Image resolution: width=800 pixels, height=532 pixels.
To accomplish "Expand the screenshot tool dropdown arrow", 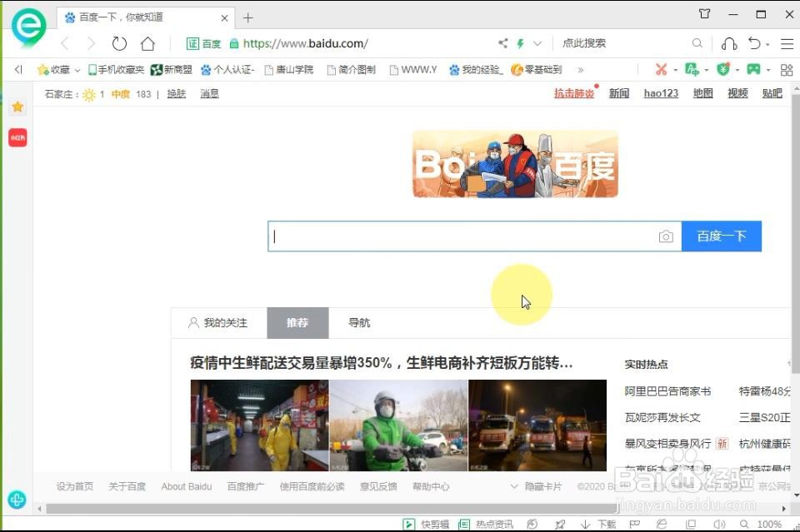I will tap(676, 70).
